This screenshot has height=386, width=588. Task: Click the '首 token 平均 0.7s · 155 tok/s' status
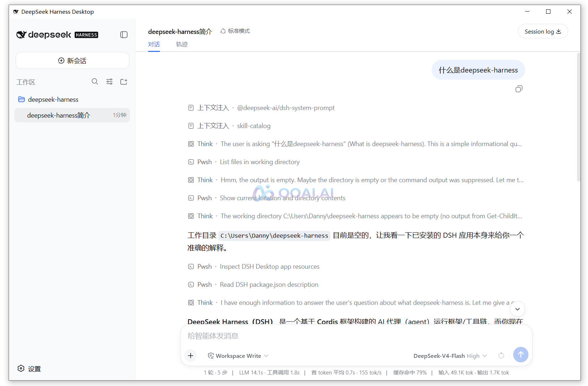tap(346, 373)
